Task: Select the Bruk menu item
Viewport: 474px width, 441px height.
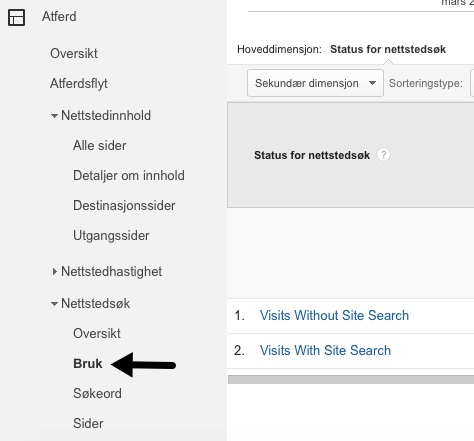Action: pos(88,364)
